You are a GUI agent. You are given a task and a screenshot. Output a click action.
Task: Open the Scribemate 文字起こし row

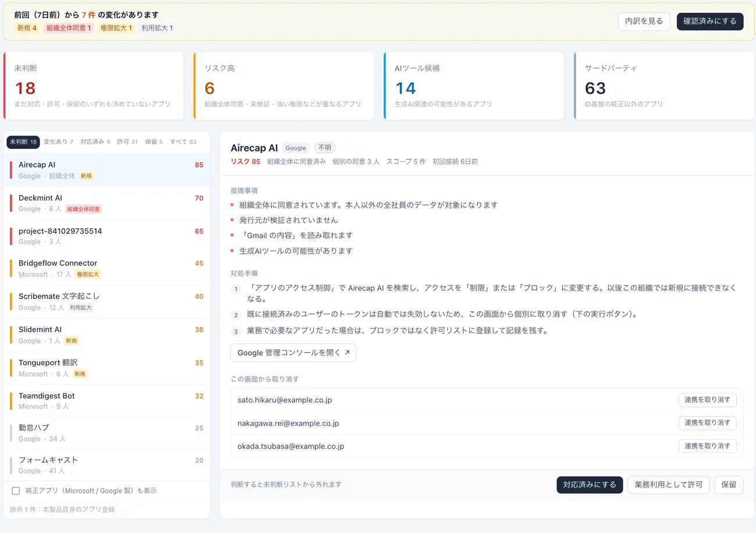(x=107, y=301)
